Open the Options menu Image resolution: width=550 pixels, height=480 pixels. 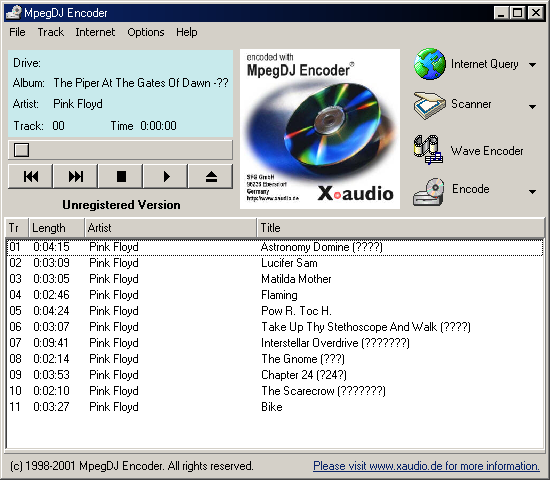[x=146, y=32]
